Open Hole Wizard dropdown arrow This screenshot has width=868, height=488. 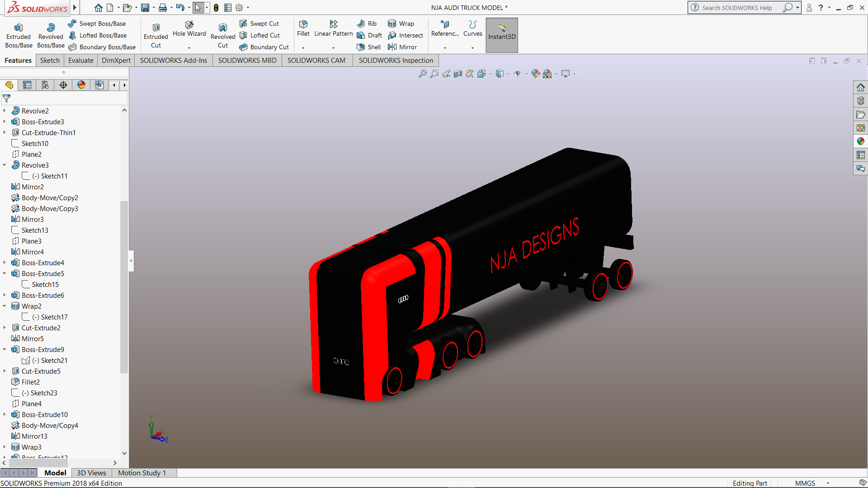pos(189,47)
